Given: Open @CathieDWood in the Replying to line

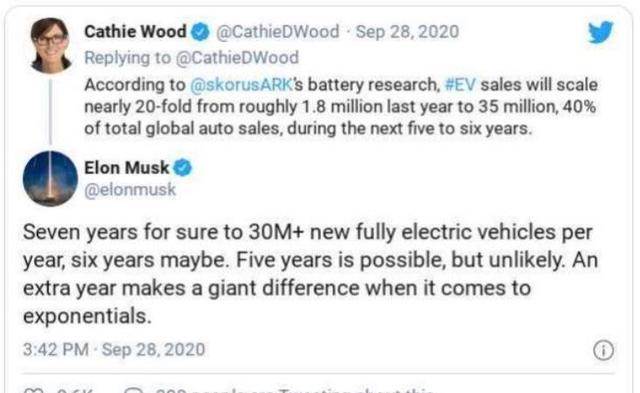Looking at the screenshot, I should click(237, 58).
